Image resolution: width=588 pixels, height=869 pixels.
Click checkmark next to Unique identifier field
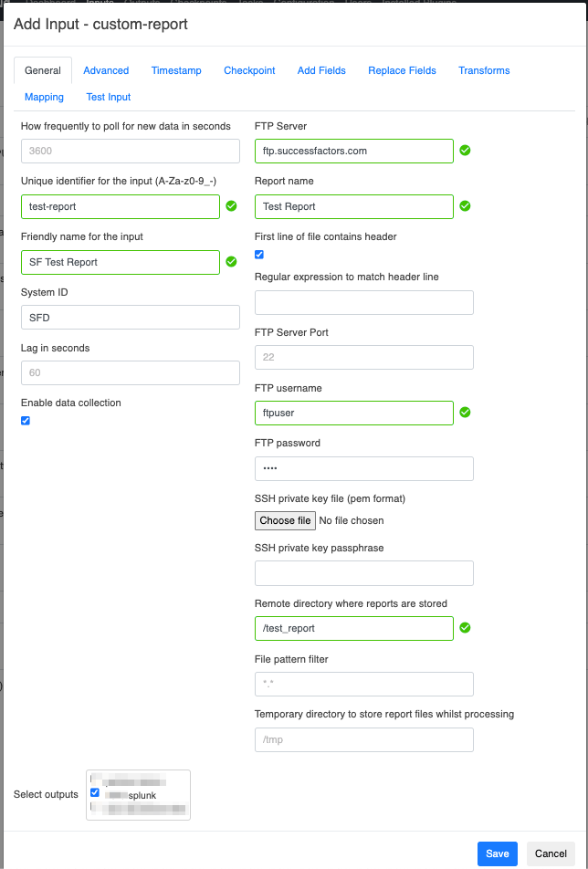pos(232,206)
